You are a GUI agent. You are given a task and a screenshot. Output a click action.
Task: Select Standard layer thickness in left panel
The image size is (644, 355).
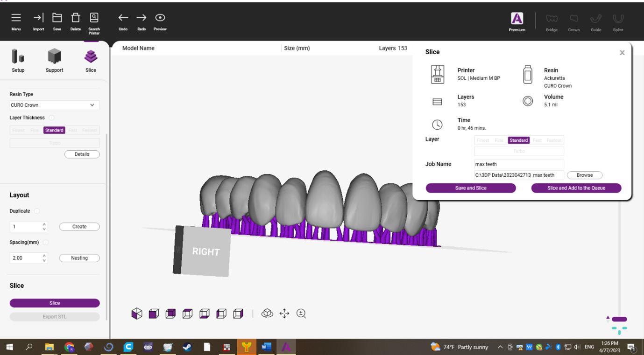(x=54, y=130)
